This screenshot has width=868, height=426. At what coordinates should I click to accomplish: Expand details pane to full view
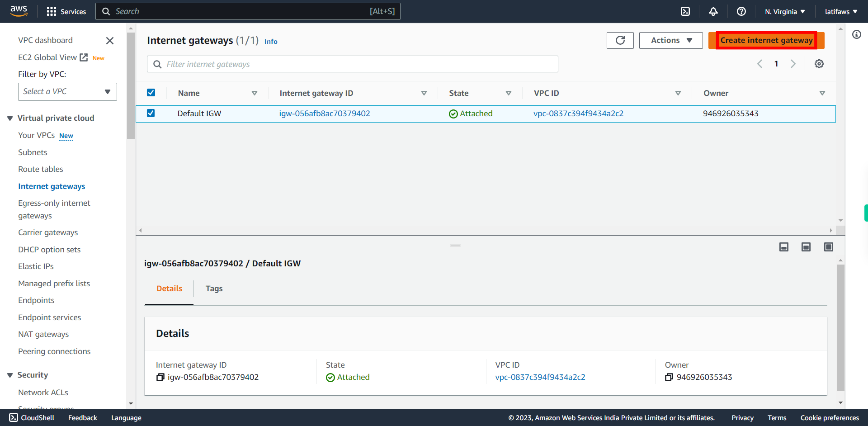tap(829, 247)
